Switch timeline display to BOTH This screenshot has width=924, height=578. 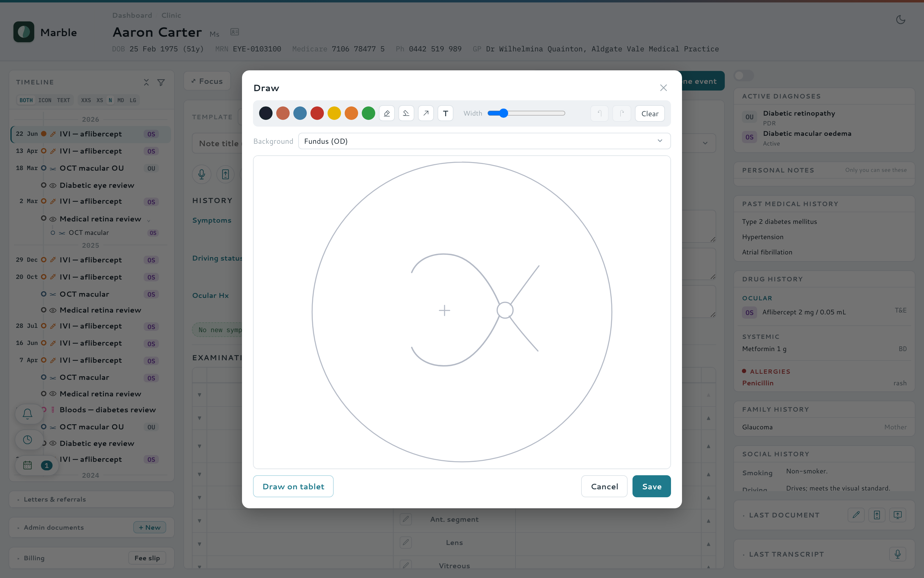(x=26, y=100)
